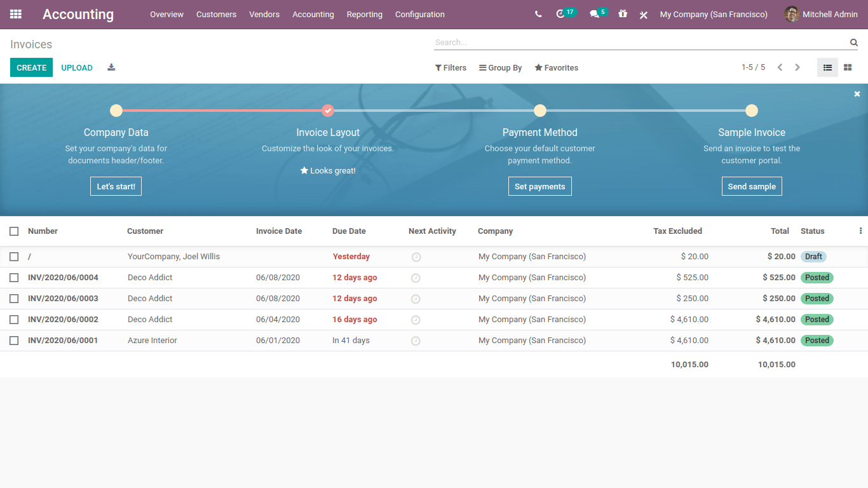This screenshot has height=488, width=868.
Task: Open the Configuration menu
Action: point(420,14)
